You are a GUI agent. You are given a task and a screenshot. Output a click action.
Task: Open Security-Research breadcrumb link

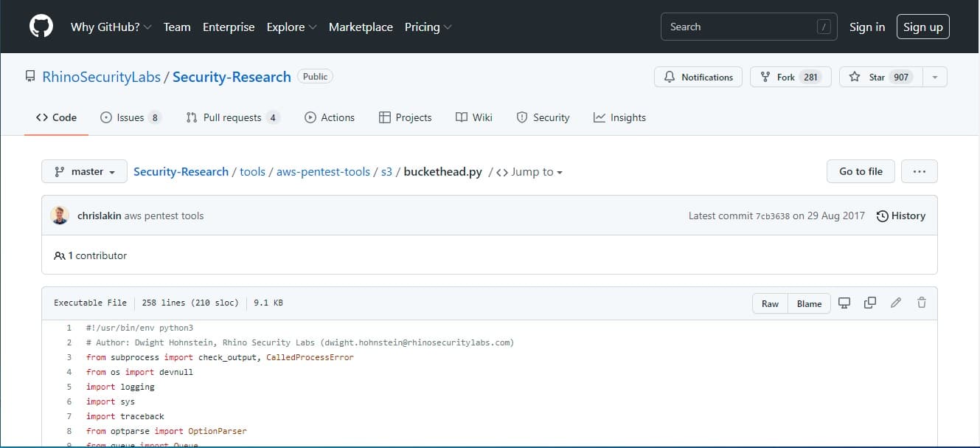[x=181, y=171]
